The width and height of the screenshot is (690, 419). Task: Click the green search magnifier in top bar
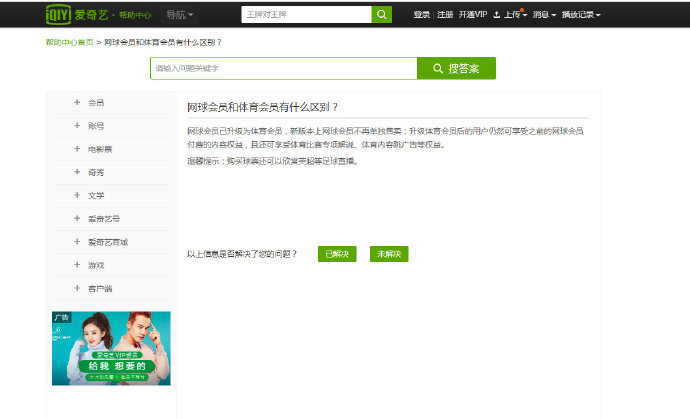(381, 15)
